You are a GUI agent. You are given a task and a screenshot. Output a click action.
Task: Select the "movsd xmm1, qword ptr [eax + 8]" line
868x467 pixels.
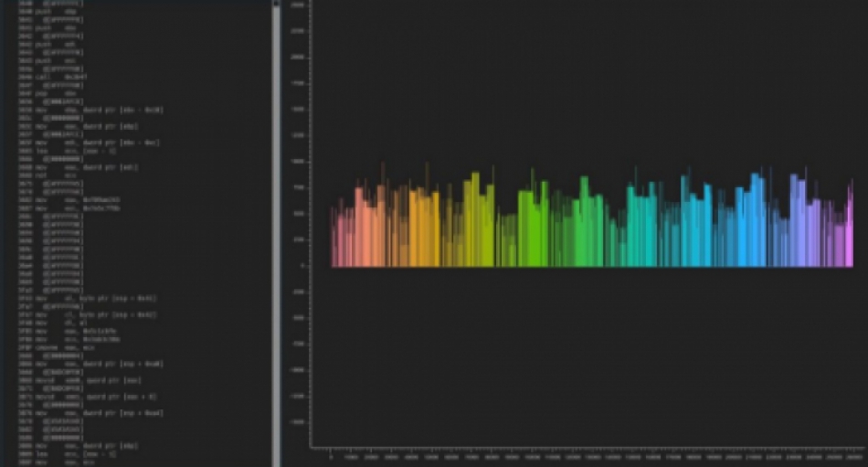point(88,397)
